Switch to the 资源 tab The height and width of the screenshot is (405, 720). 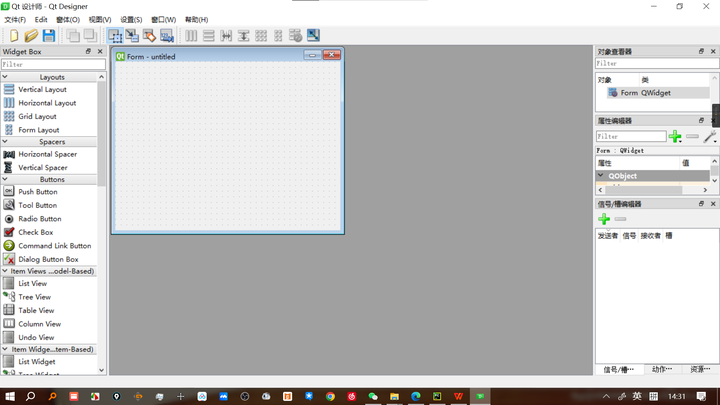click(700, 370)
